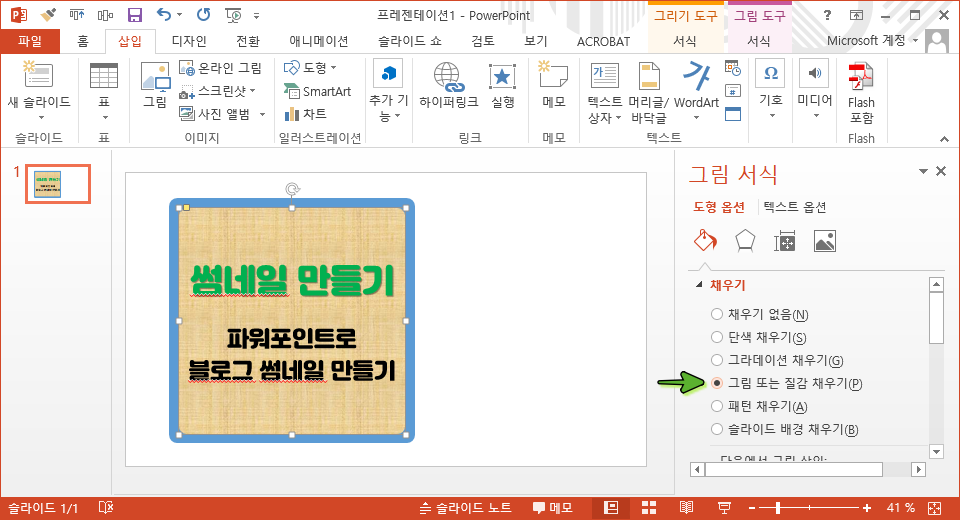This screenshot has width=960, height=520.
Task: Insert a 기호 symbol
Action: tap(771, 91)
